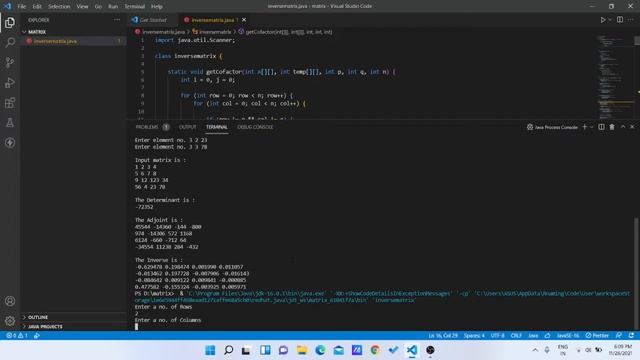Open the Selection menu
Viewport: 640px width, 360px height.
[x=59, y=6]
